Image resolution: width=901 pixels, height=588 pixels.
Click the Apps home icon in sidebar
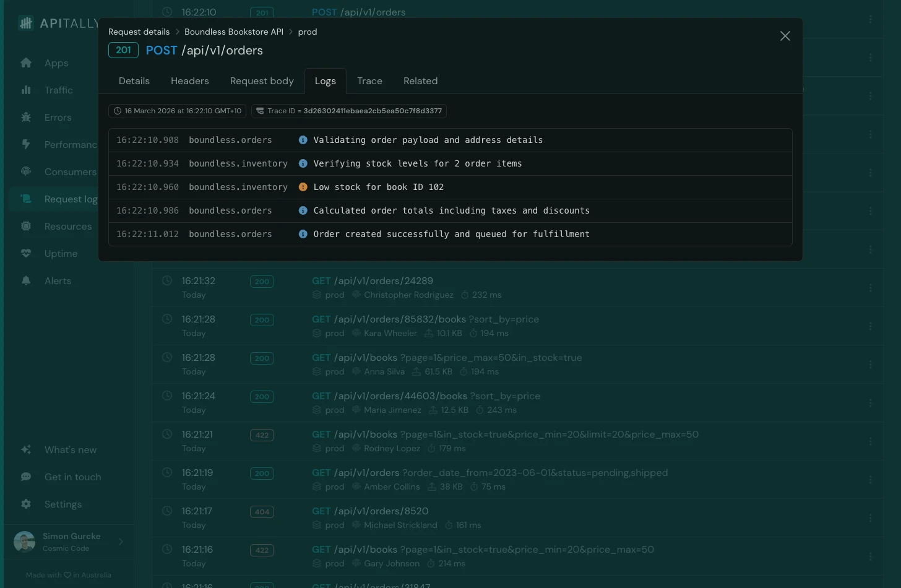(x=26, y=63)
